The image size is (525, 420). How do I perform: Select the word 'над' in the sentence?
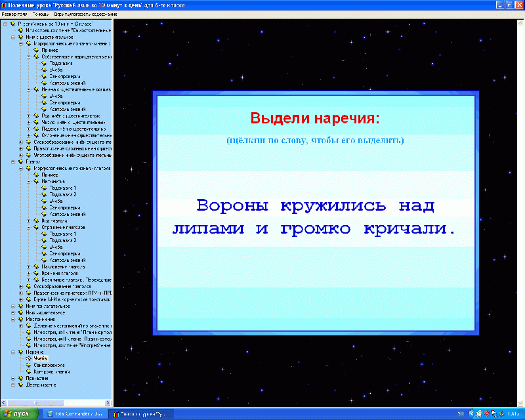click(417, 206)
